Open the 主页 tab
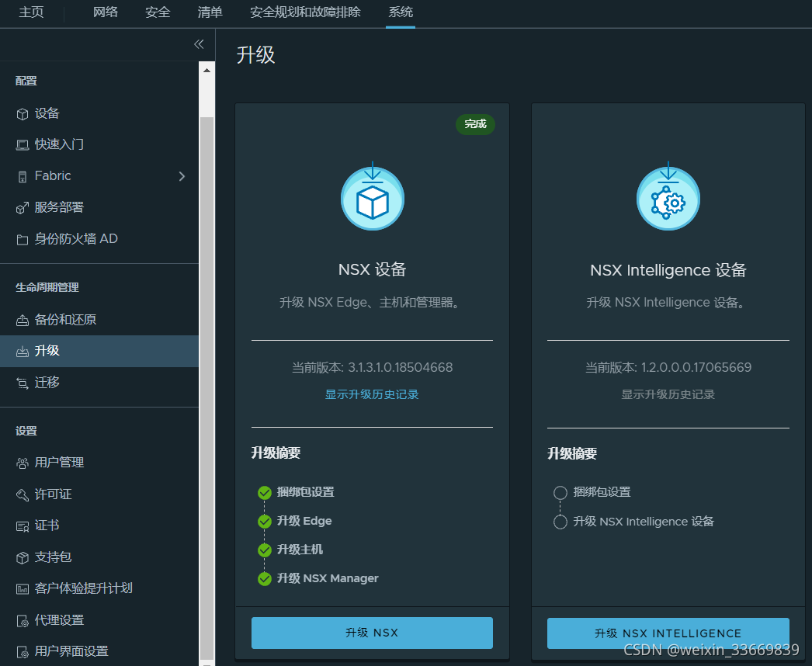The height and width of the screenshot is (666, 812). pos(31,12)
